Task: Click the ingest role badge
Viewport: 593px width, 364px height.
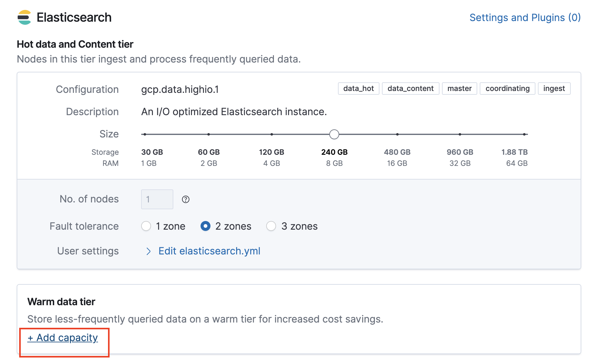Action: tap(554, 89)
